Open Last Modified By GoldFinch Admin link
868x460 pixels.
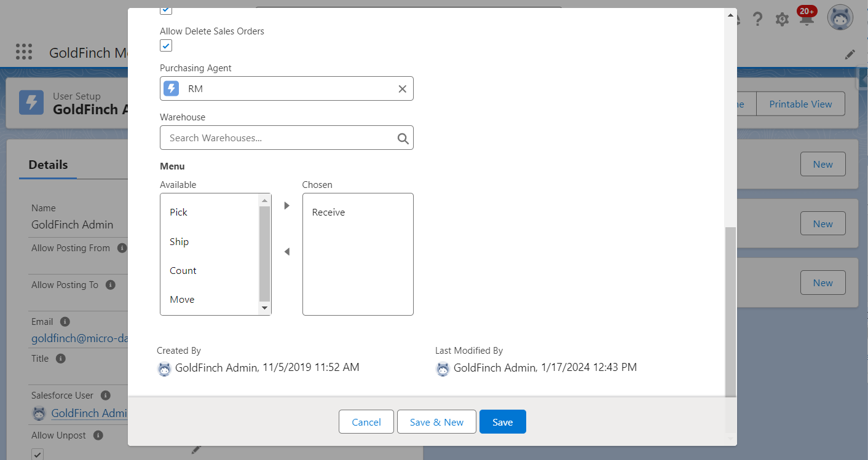coord(495,368)
